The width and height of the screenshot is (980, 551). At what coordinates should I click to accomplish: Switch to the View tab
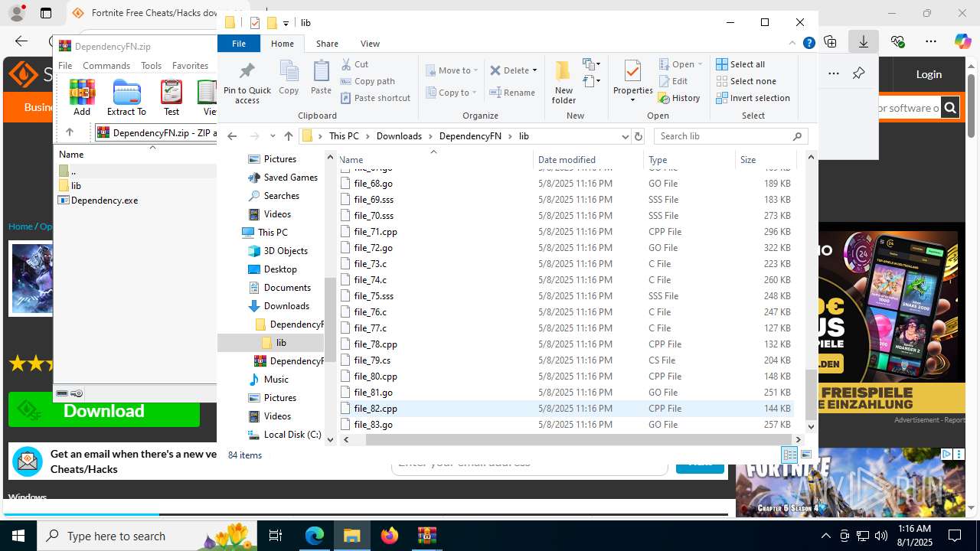point(370,44)
